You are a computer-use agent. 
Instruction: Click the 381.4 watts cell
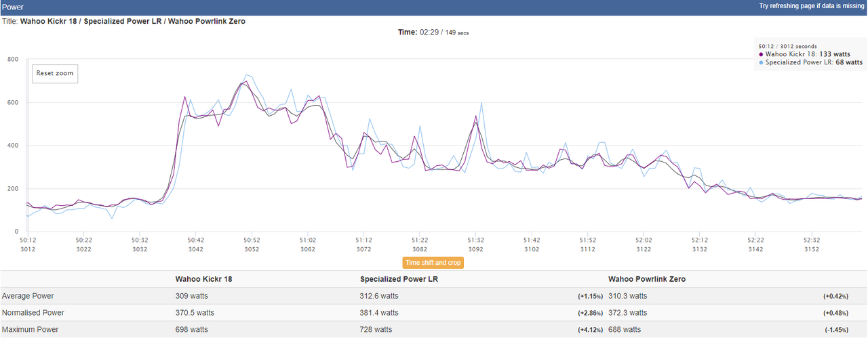pyautogui.click(x=379, y=313)
